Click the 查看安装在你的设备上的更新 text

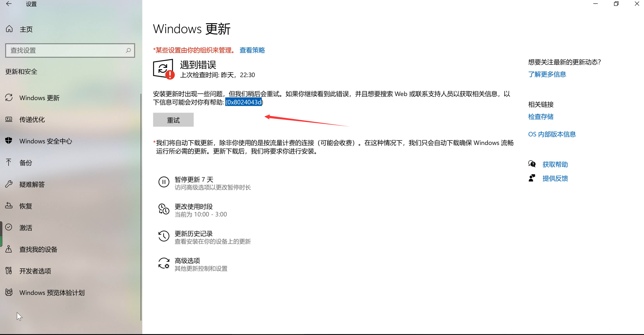[212, 241]
